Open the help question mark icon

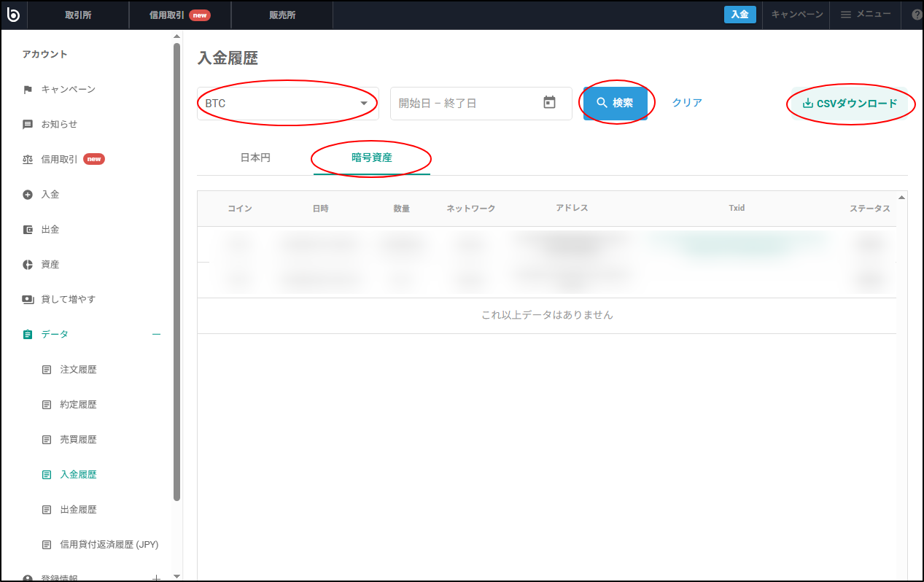tap(917, 15)
